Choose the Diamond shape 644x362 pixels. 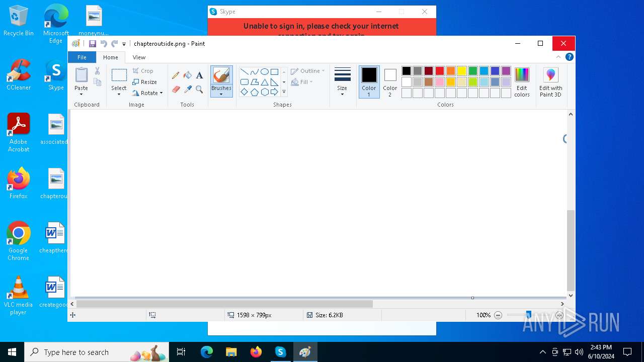click(245, 92)
